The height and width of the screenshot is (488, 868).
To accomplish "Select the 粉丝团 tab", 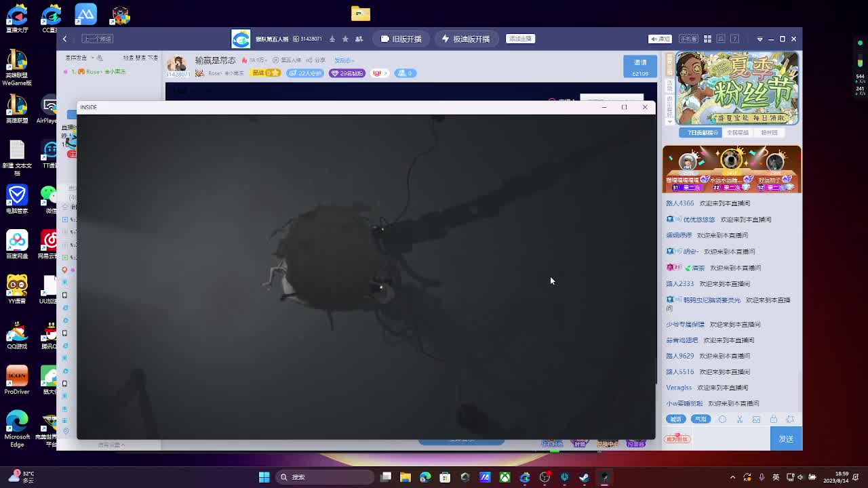I will (769, 132).
